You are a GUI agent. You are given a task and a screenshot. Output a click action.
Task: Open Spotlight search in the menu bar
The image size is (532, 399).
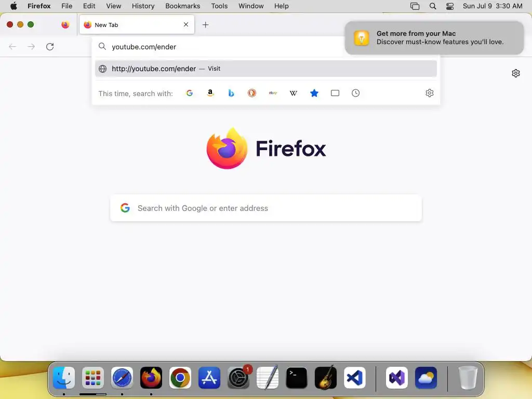433,6
